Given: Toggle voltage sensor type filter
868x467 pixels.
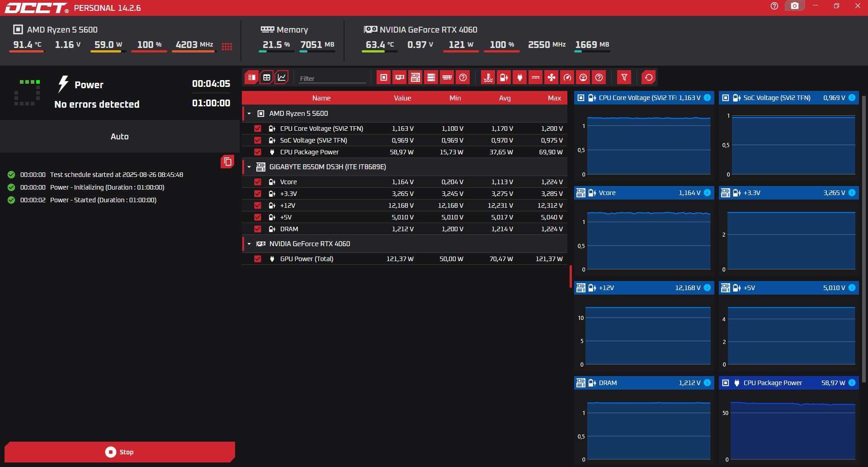Looking at the screenshot, I should pos(504,77).
